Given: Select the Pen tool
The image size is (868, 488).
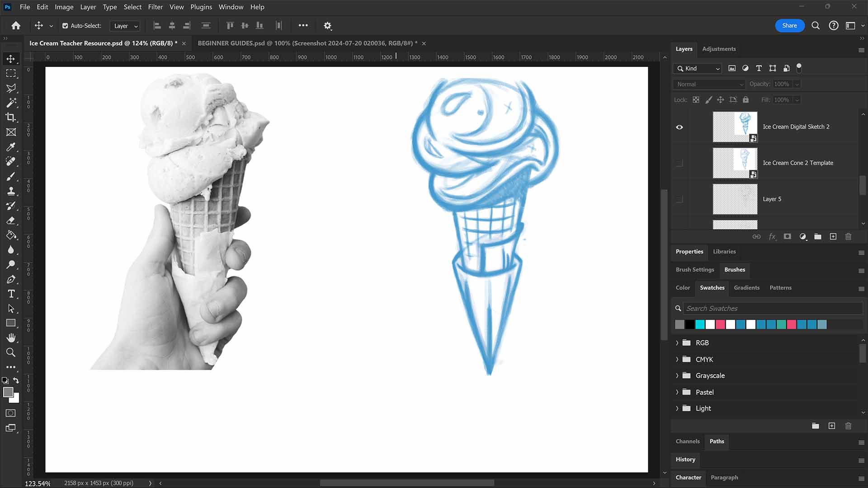Looking at the screenshot, I should (x=11, y=279).
